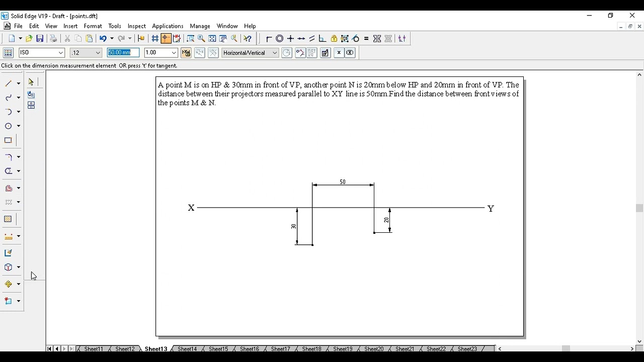Select the Parallel relationship icon
Viewport: 644px width, 362px height.
312,39
